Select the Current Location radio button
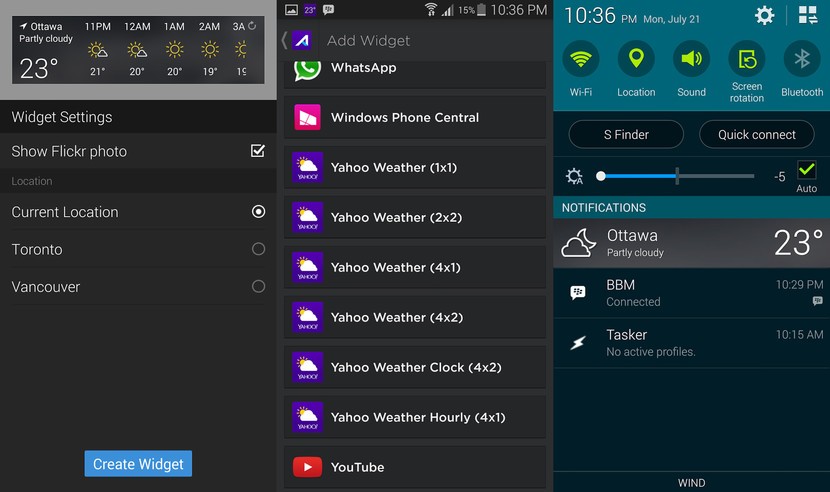Viewport: 830px width, 492px height. click(x=258, y=212)
